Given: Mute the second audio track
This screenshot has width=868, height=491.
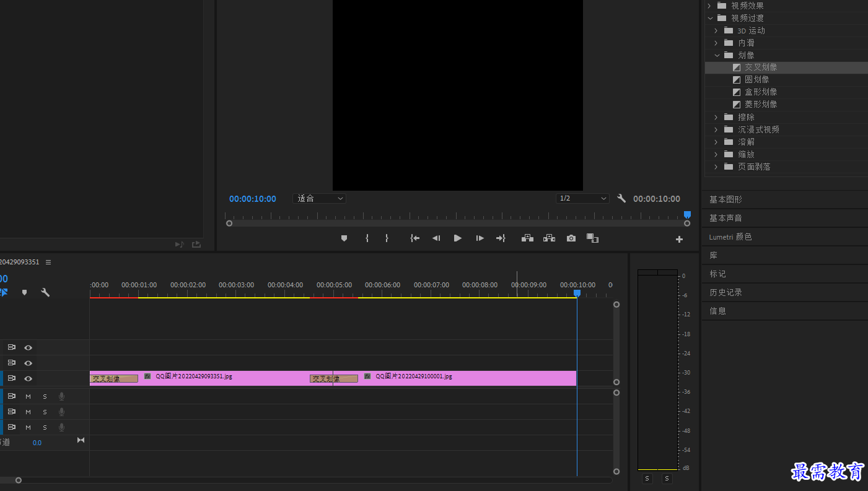Looking at the screenshot, I should 28,412.
